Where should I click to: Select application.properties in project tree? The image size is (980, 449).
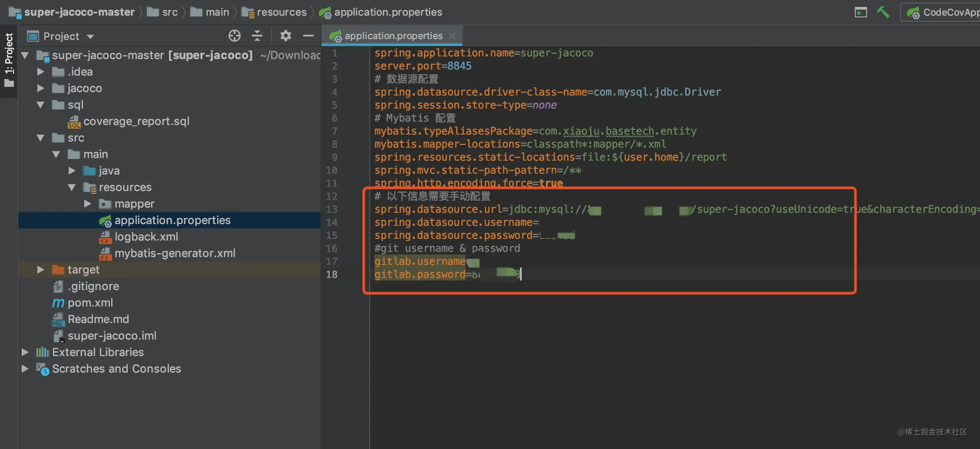[165, 220]
